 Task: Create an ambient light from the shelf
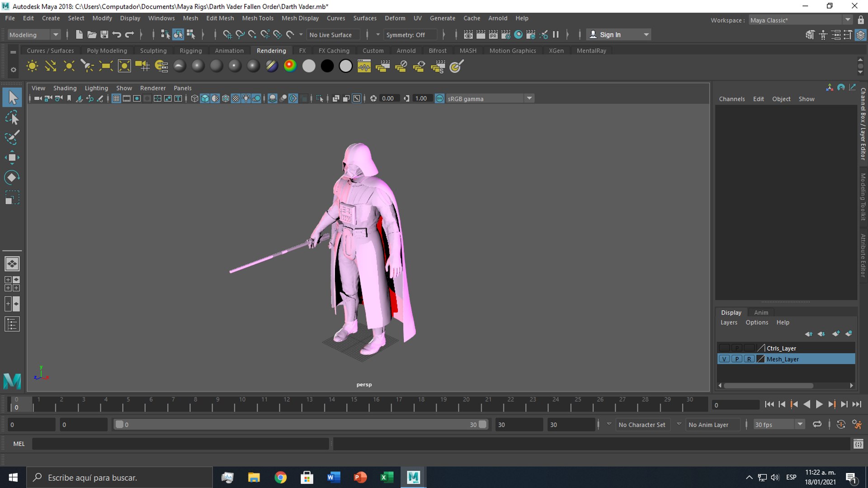(x=32, y=66)
